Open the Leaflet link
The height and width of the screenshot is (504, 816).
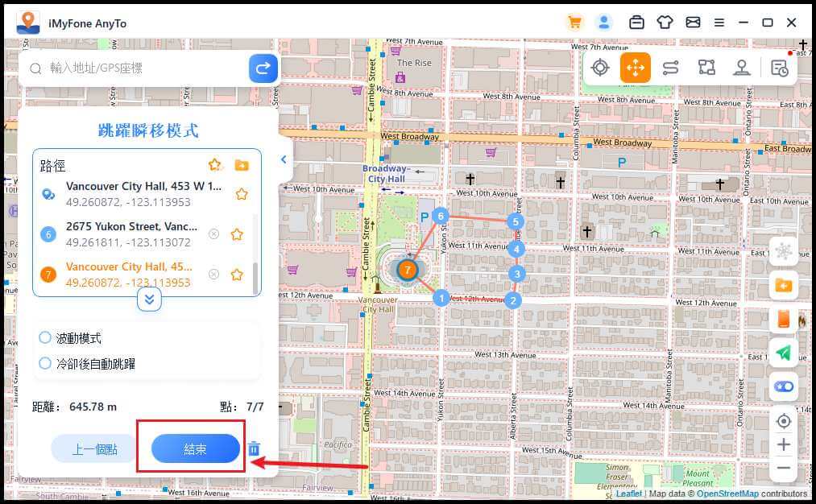628,494
